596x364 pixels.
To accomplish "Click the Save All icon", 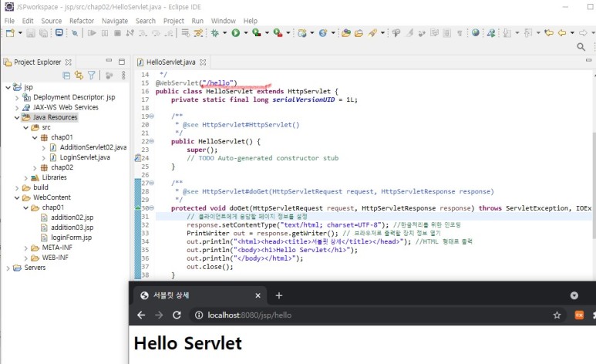I will pyautogui.click(x=44, y=33).
